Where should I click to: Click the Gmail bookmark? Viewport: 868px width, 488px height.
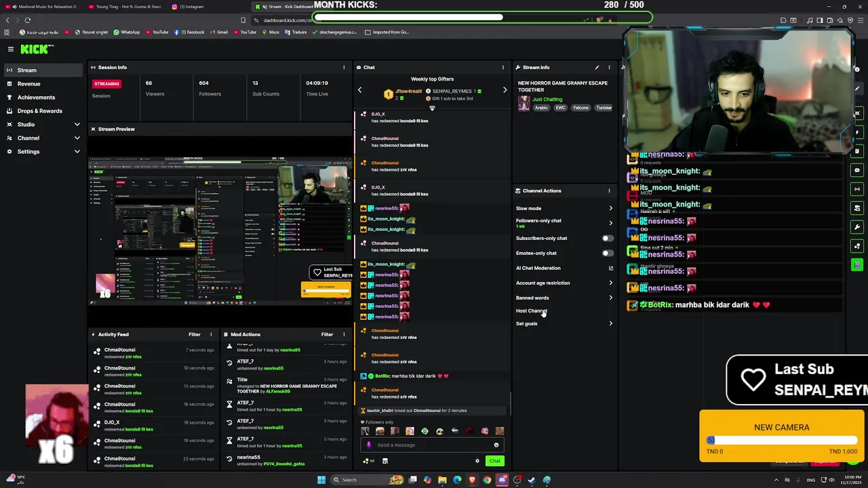[x=219, y=32]
